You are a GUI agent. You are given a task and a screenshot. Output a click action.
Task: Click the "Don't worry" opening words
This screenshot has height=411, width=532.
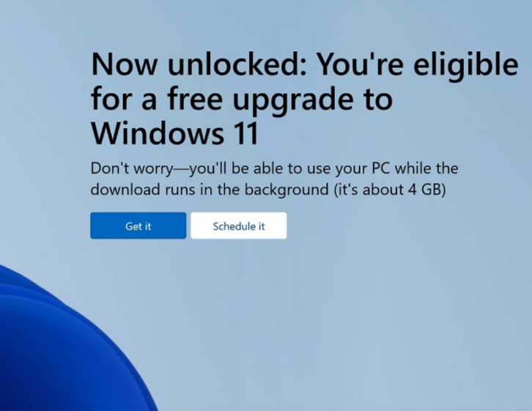pos(132,169)
